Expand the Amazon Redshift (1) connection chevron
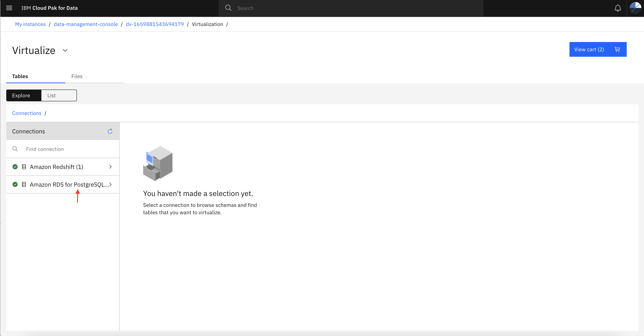Viewport: 644px width, 336px height. coord(110,167)
